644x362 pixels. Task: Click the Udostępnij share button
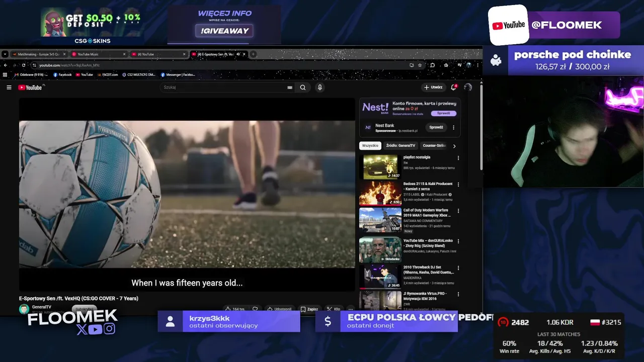tap(279, 309)
